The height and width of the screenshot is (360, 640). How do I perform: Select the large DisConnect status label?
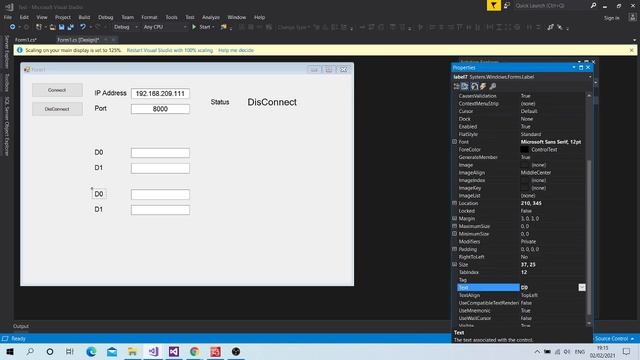coord(272,102)
